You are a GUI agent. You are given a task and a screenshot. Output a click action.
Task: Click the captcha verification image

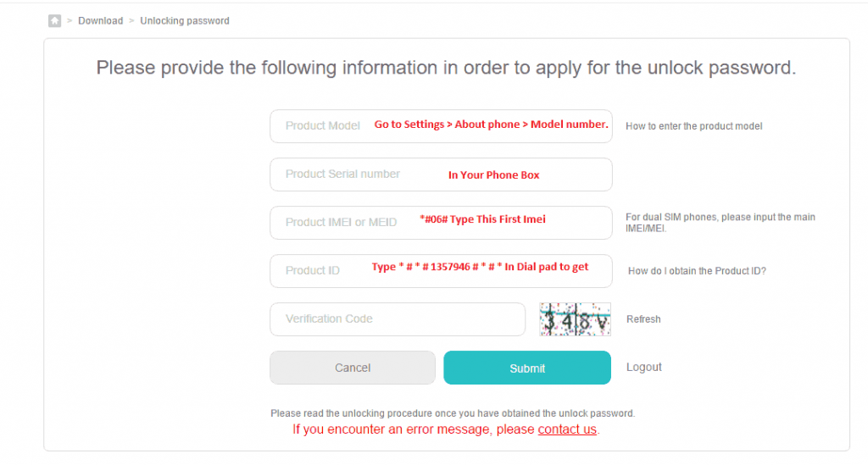point(576,319)
